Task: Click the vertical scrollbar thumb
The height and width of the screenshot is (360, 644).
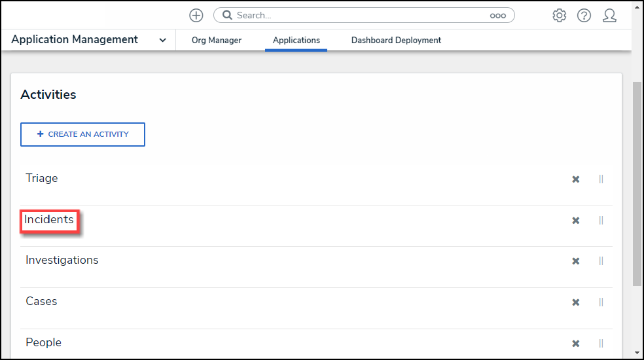Action: [637, 183]
